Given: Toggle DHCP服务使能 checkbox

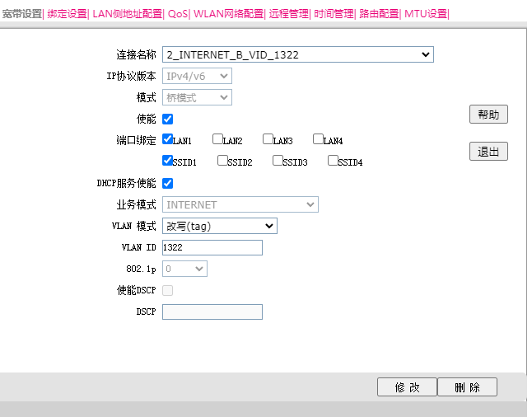Looking at the screenshot, I should (x=168, y=183).
